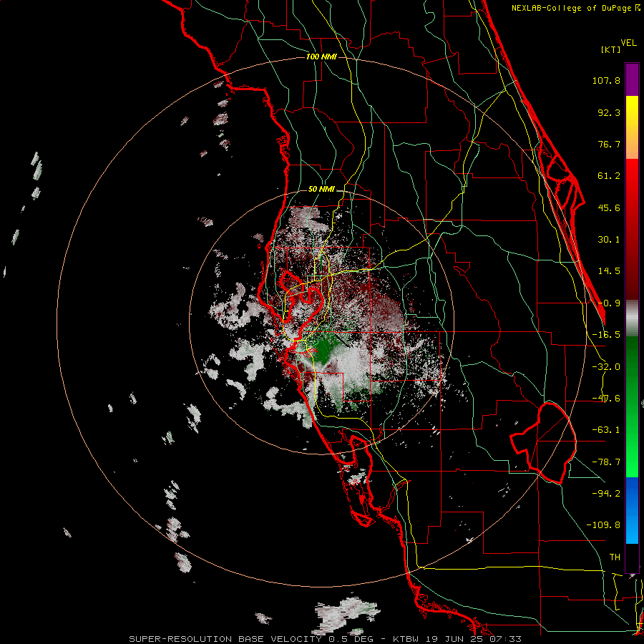The width and height of the screenshot is (644, 644).
Task: Select the black TH segment of the color bar
Action: pyautogui.click(x=632, y=557)
